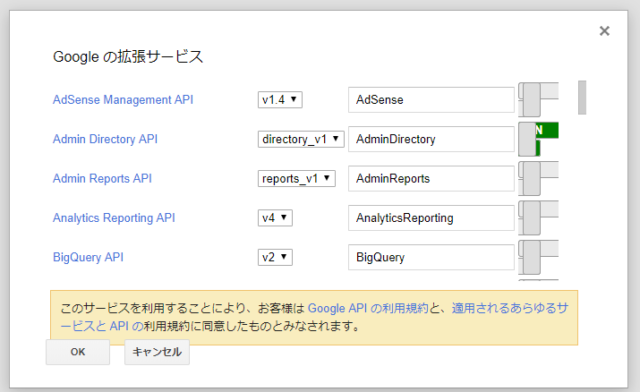Open the directory_v1 version dropdown
The height and width of the screenshot is (392, 640).
point(301,139)
